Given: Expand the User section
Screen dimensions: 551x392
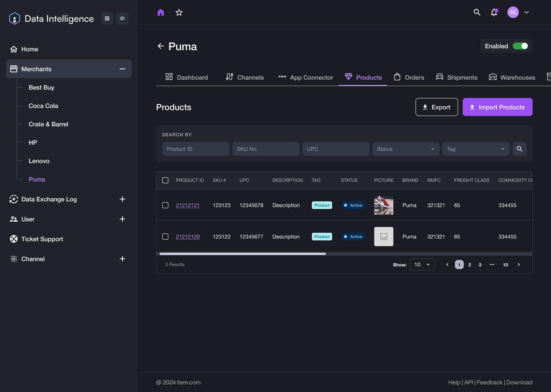Looking at the screenshot, I should tap(122, 219).
